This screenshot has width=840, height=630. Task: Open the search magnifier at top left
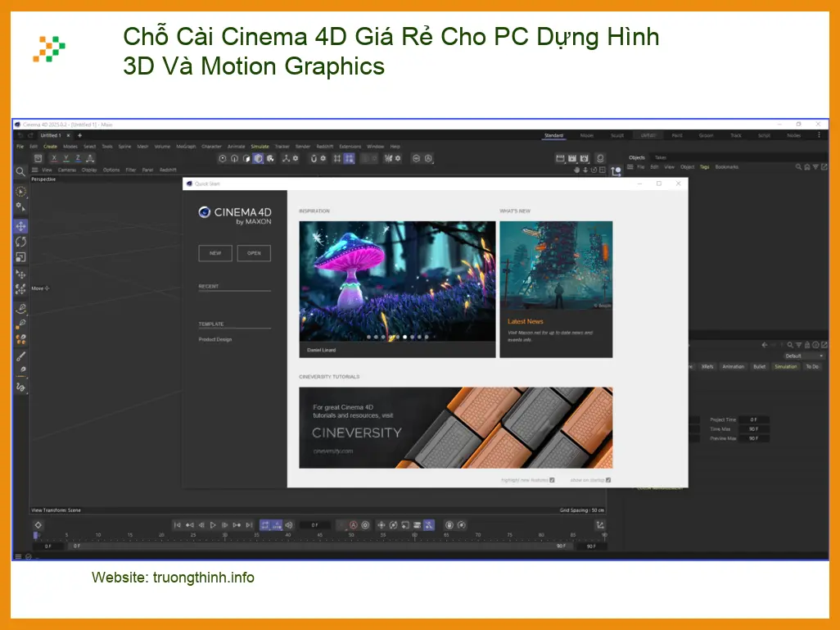click(20, 171)
